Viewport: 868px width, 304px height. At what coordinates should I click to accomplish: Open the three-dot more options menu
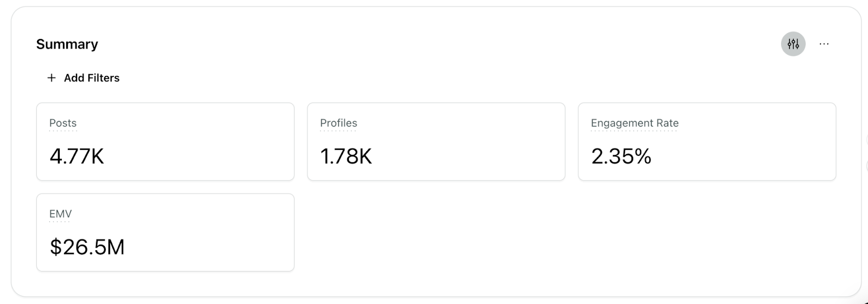(824, 44)
